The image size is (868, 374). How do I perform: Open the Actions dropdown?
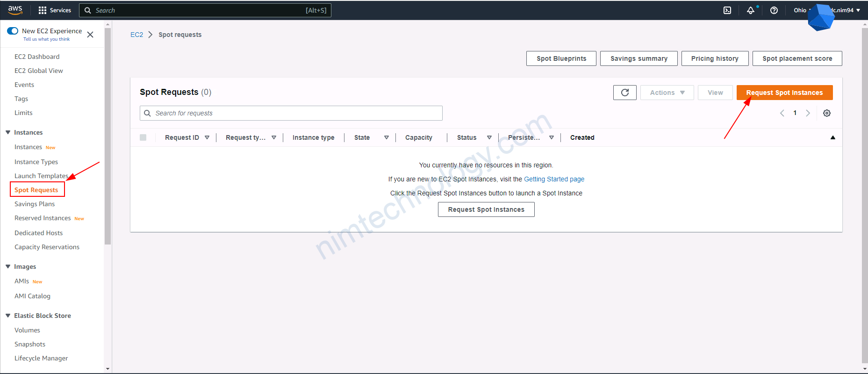pyautogui.click(x=667, y=93)
